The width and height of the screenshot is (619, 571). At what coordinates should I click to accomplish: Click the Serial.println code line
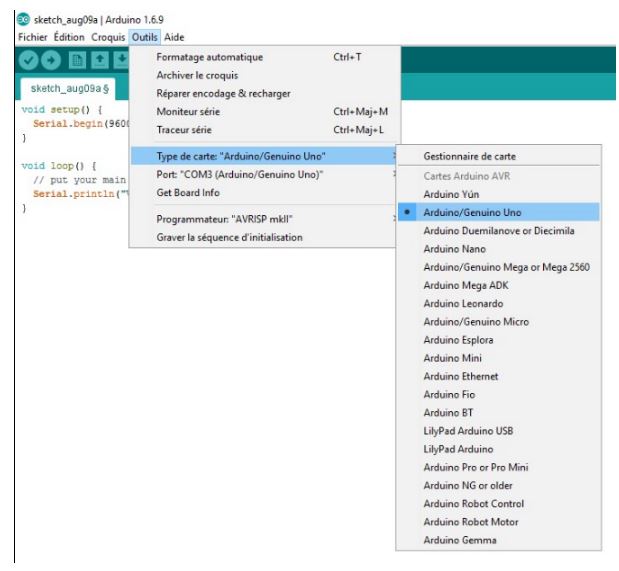81,193
